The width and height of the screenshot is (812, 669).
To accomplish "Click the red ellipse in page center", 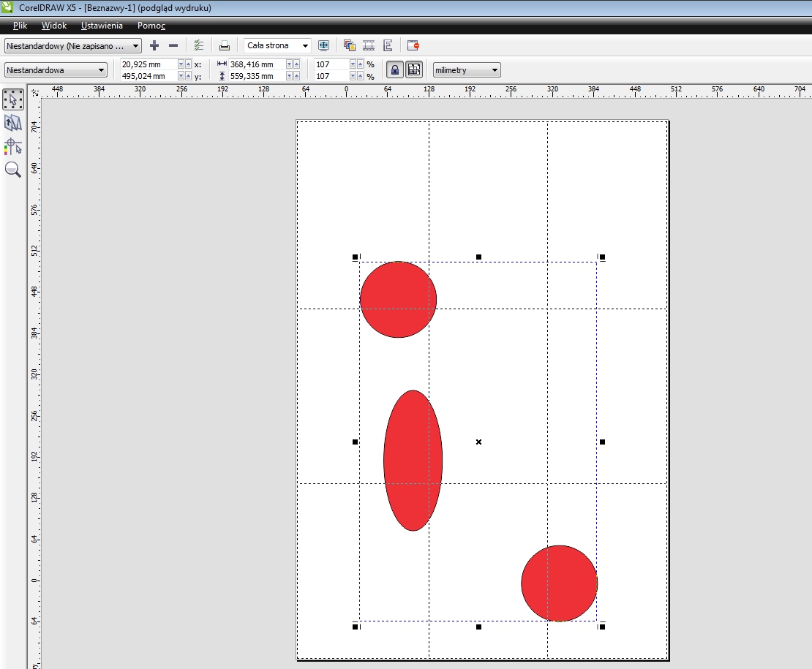I will click(413, 460).
